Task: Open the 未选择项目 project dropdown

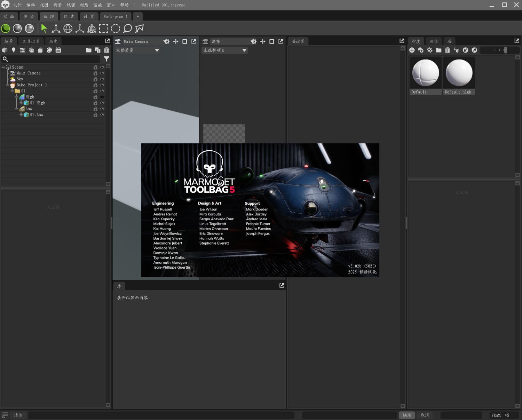Action: point(225,50)
